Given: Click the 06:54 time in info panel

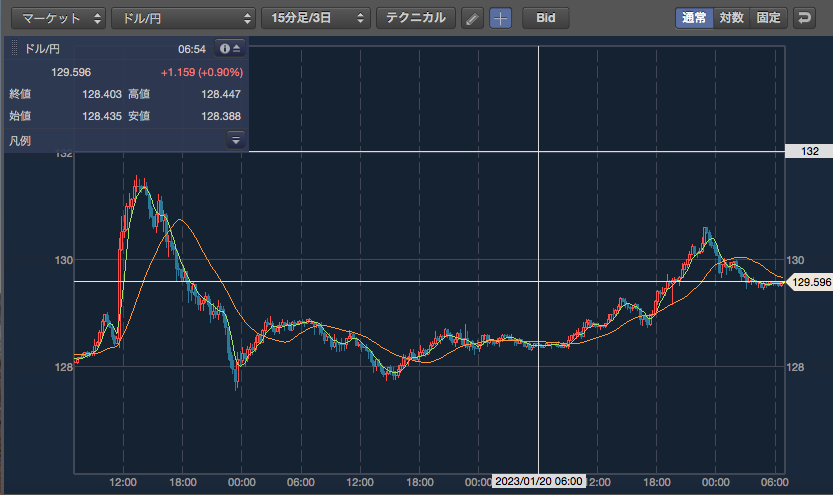Looking at the screenshot, I should pyautogui.click(x=192, y=49).
